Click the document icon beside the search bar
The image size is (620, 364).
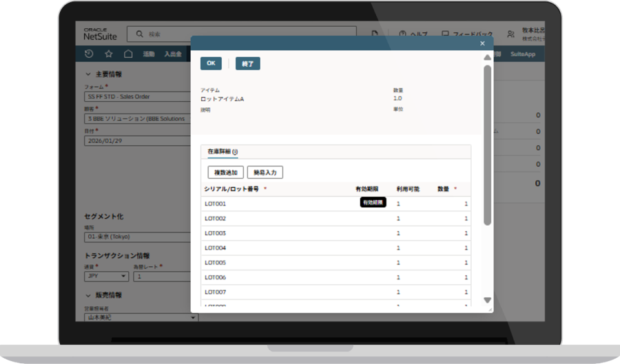click(375, 34)
